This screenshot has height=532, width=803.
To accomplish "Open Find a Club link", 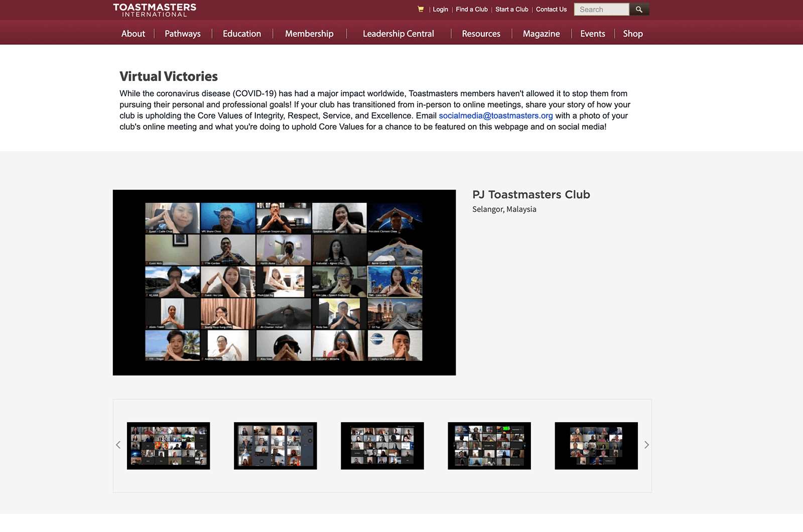I will (x=472, y=10).
